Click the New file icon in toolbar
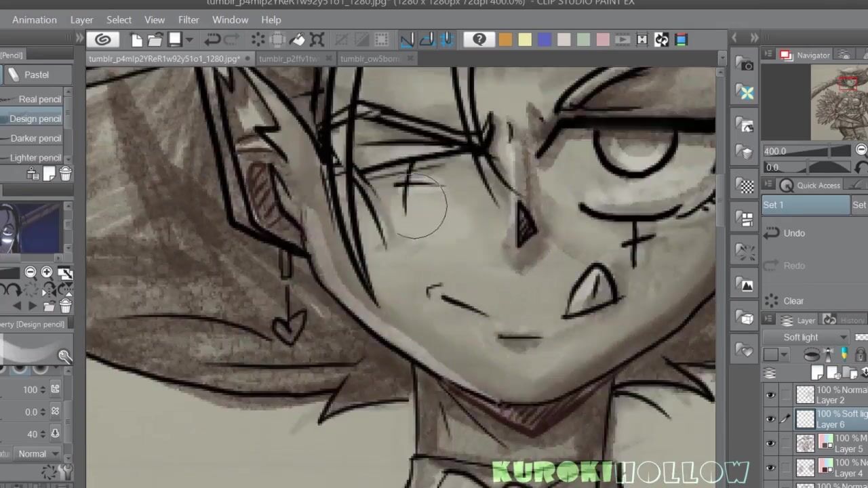This screenshot has height=488, width=868. (x=136, y=40)
